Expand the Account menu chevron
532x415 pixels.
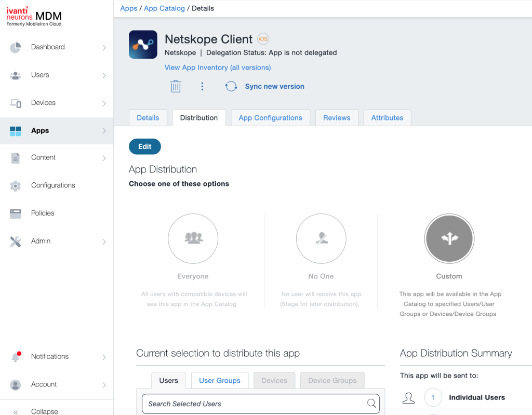tap(104, 385)
